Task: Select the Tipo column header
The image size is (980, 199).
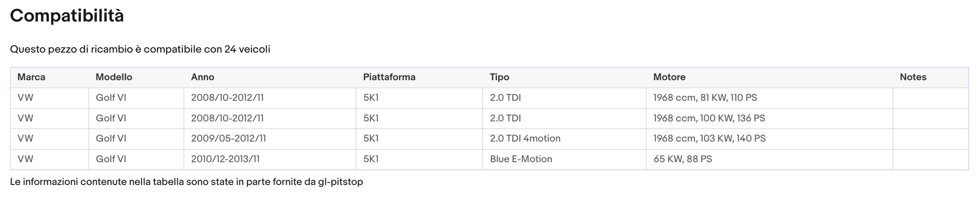Action: (x=564, y=78)
